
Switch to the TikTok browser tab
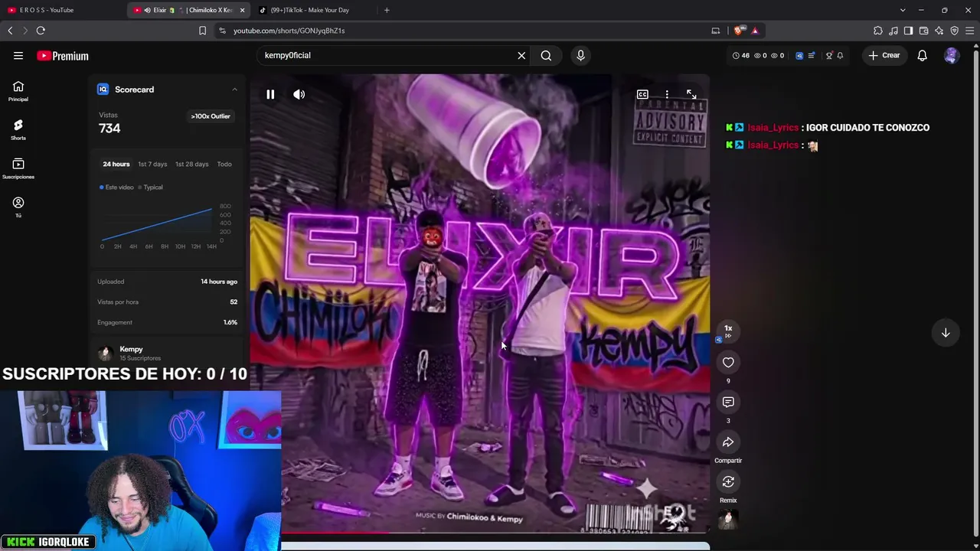pos(310,10)
